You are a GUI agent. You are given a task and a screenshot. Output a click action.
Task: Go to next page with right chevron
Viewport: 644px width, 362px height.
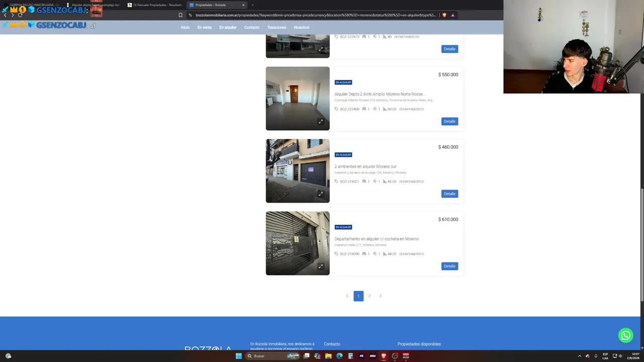[380, 296]
